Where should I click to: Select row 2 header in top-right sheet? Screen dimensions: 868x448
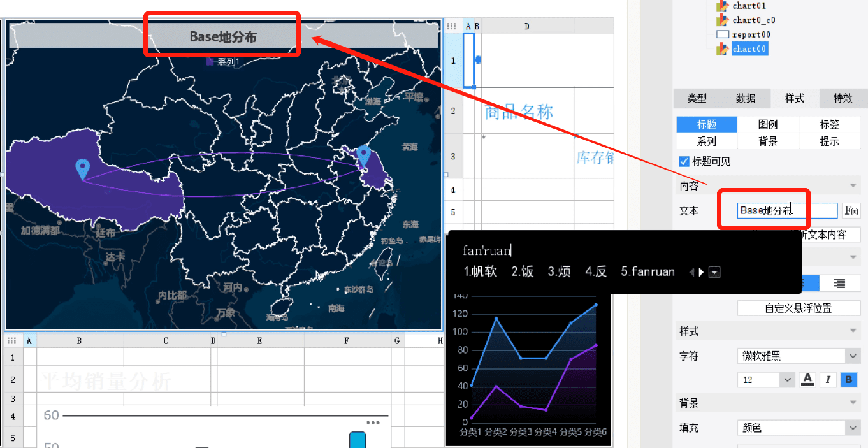click(x=453, y=111)
